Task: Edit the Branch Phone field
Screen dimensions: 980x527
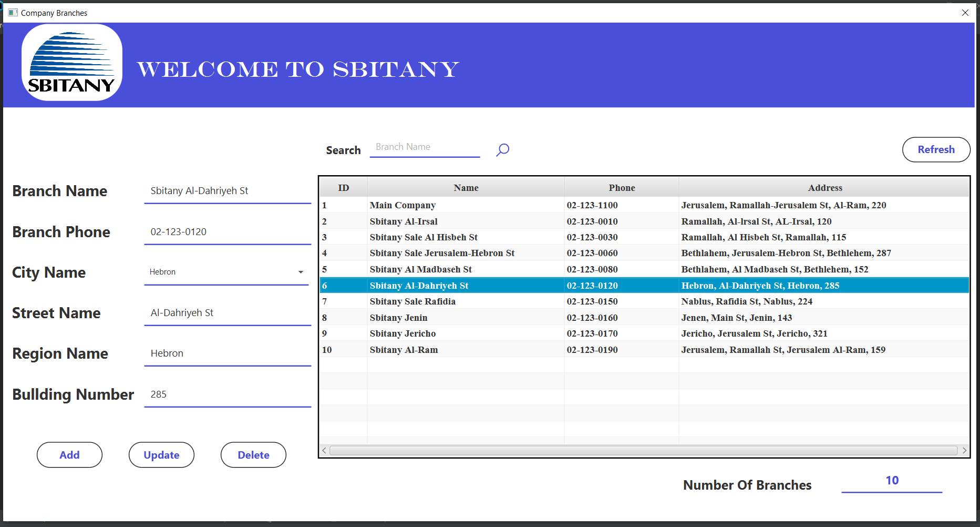Action: click(x=228, y=232)
